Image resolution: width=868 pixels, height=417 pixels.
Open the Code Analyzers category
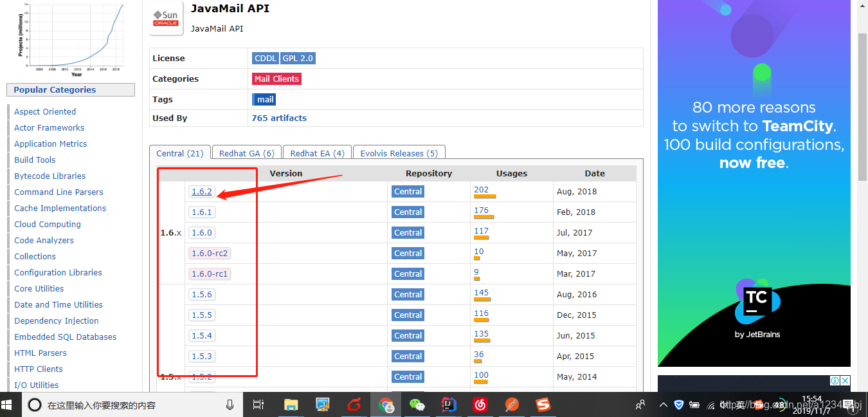point(44,240)
